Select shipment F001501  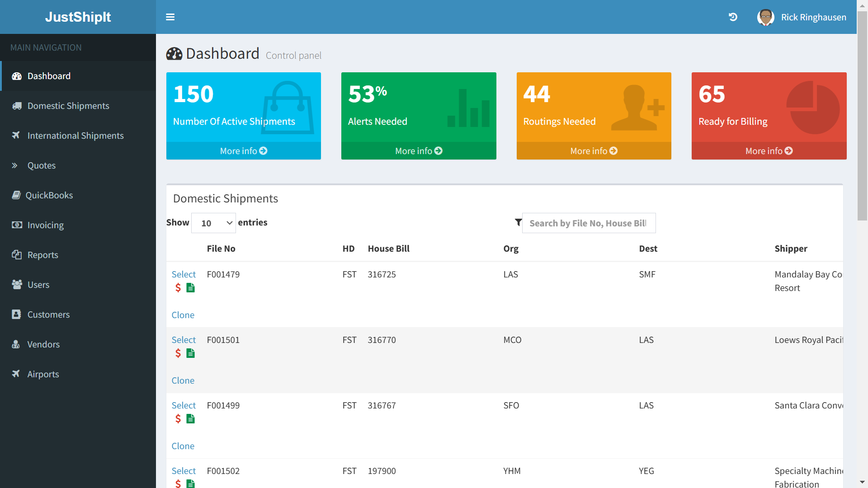click(184, 340)
